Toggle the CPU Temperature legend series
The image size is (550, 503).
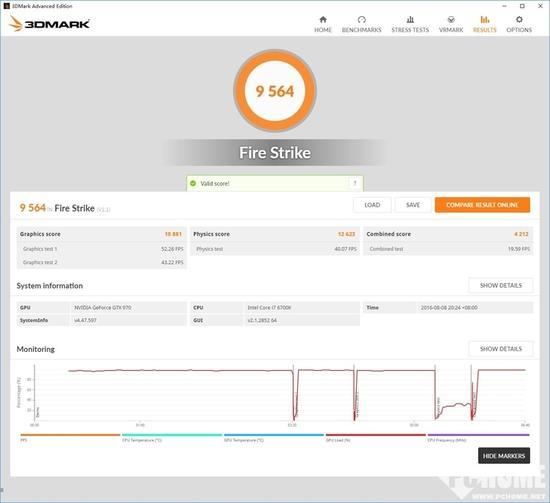point(172,437)
